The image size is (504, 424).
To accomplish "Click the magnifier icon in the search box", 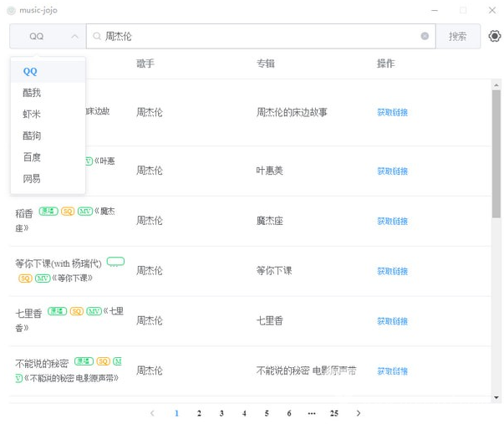I will [97, 36].
